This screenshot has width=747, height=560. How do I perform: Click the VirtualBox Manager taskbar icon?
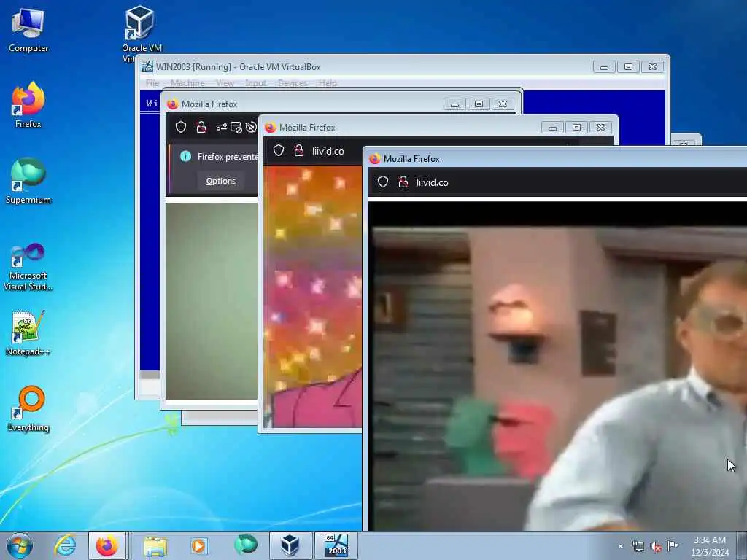290,545
